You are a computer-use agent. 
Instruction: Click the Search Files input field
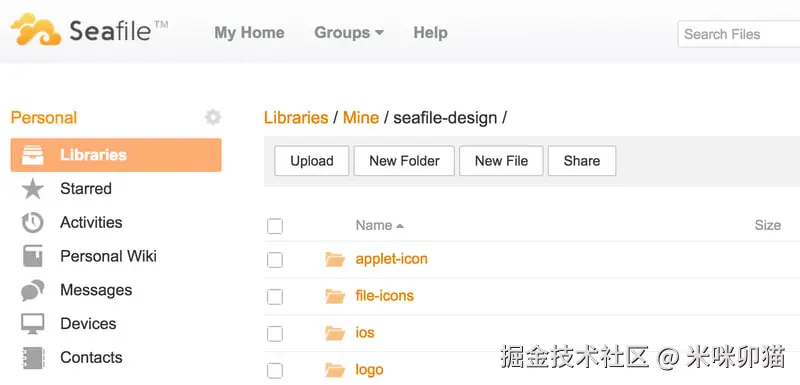[739, 34]
